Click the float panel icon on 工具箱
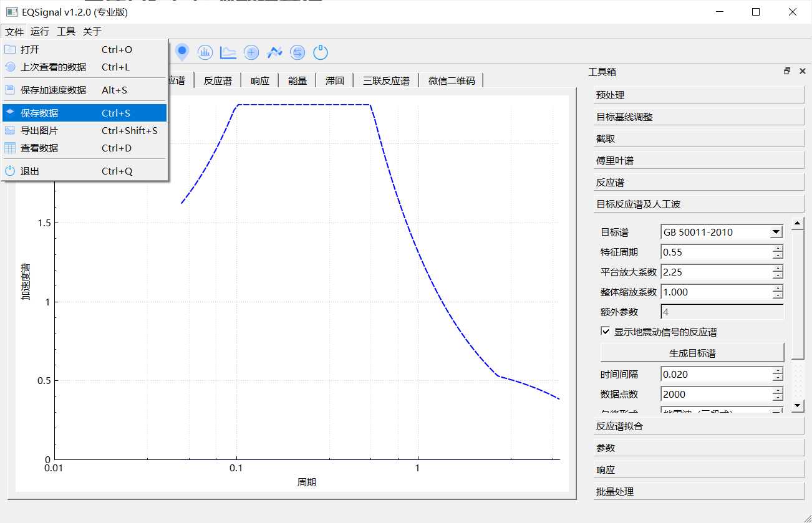Screen dimensions: 812x523 click(787, 71)
